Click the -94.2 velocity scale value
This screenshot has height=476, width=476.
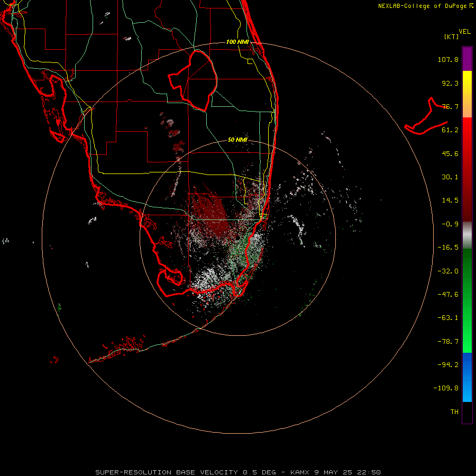448,364
